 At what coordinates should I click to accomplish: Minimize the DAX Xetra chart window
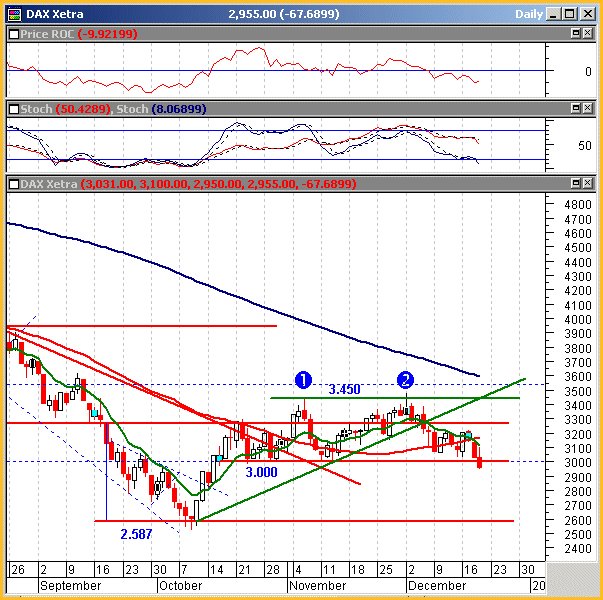pos(553,14)
